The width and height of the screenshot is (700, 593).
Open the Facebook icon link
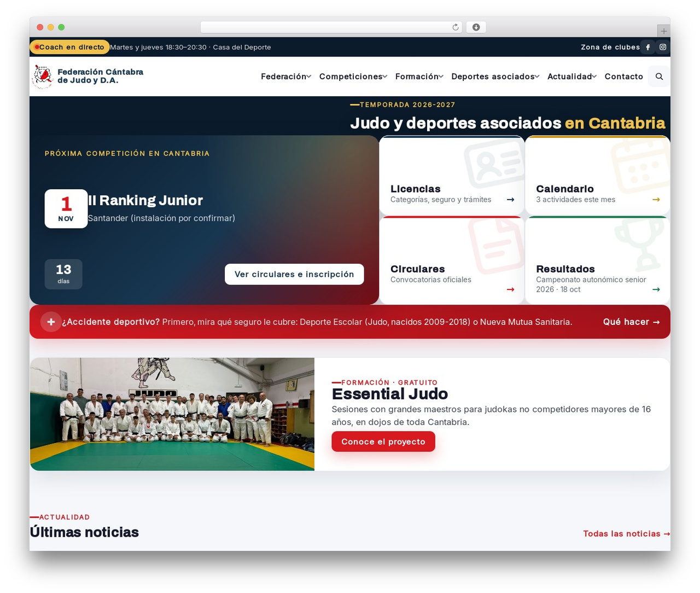[x=648, y=47]
